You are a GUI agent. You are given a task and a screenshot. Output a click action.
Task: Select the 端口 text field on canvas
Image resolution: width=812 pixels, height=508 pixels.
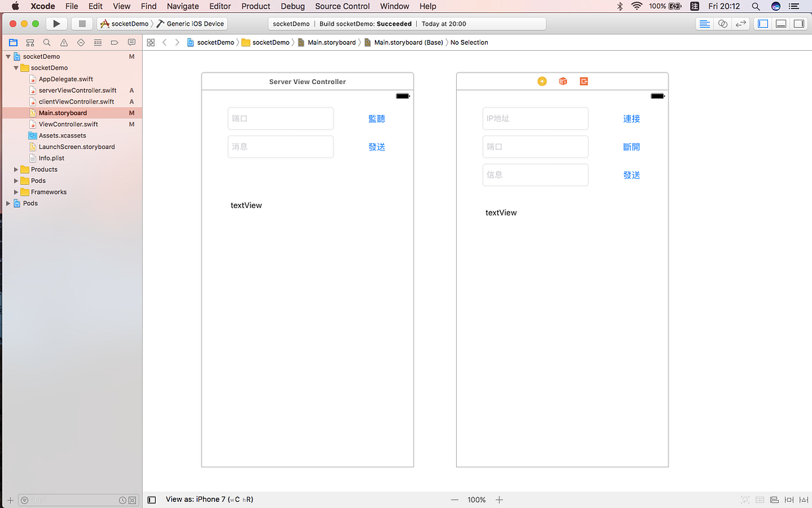coord(281,118)
